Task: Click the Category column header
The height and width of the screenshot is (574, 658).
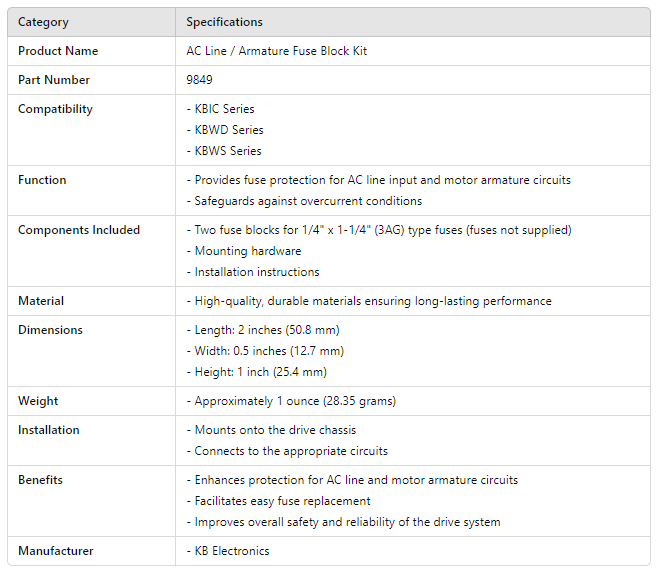Action: 43,22
